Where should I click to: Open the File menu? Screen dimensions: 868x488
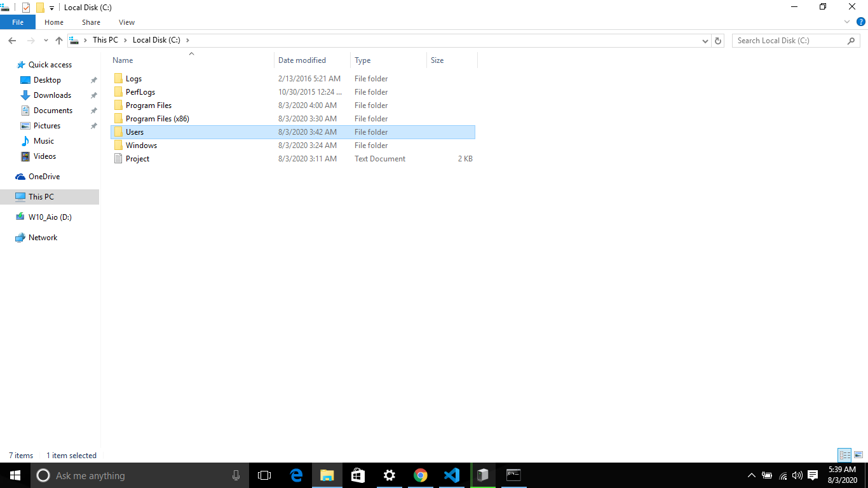(x=18, y=22)
